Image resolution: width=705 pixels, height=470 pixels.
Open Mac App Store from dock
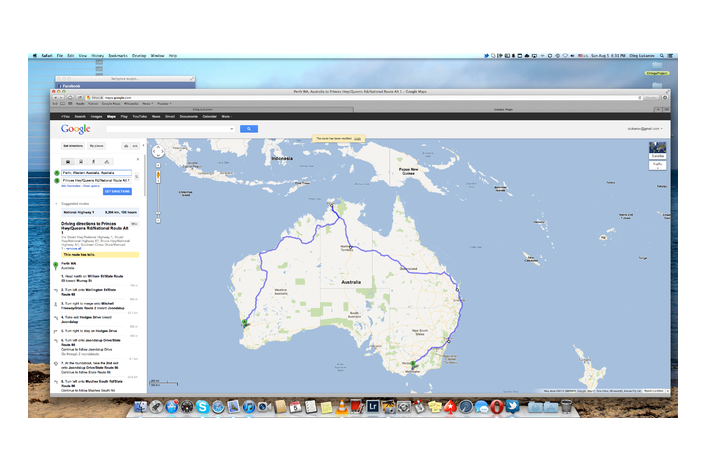(171, 407)
